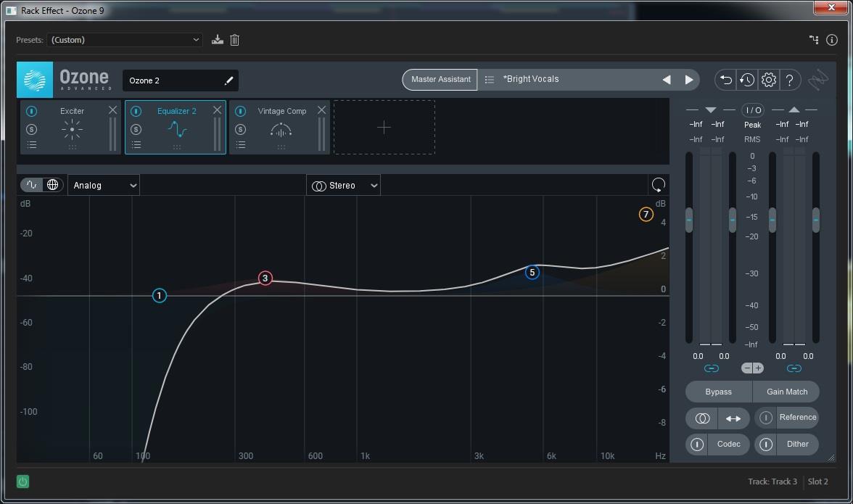The width and height of the screenshot is (853, 504).
Task: Toggle Exciter module power button
Action: pyautogui.click(x=31, y=111)
